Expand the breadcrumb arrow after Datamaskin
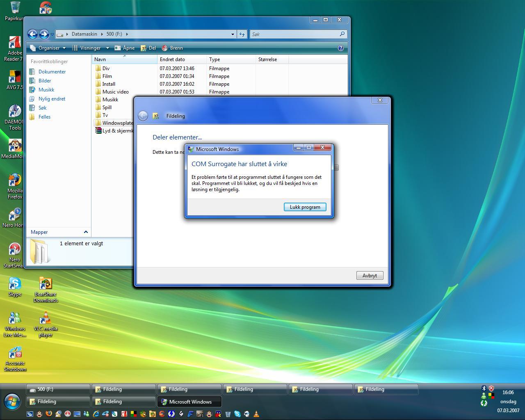The image size is (525, 420). tap(102, 34)
